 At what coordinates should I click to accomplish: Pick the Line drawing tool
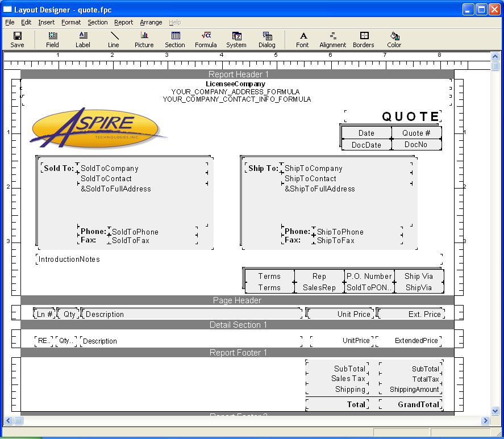tap(114, 39)
